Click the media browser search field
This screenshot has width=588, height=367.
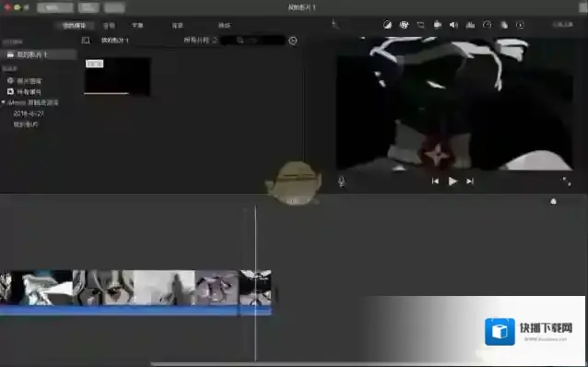253,41
